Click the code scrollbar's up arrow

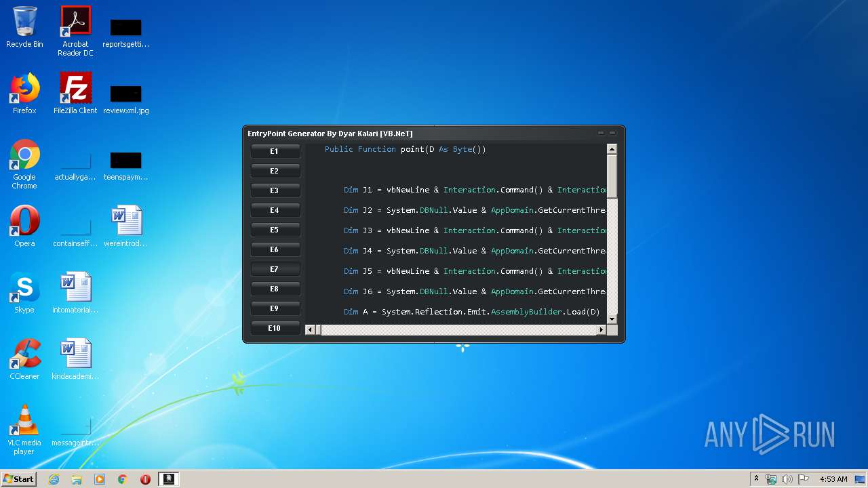[x=612, y=149]
